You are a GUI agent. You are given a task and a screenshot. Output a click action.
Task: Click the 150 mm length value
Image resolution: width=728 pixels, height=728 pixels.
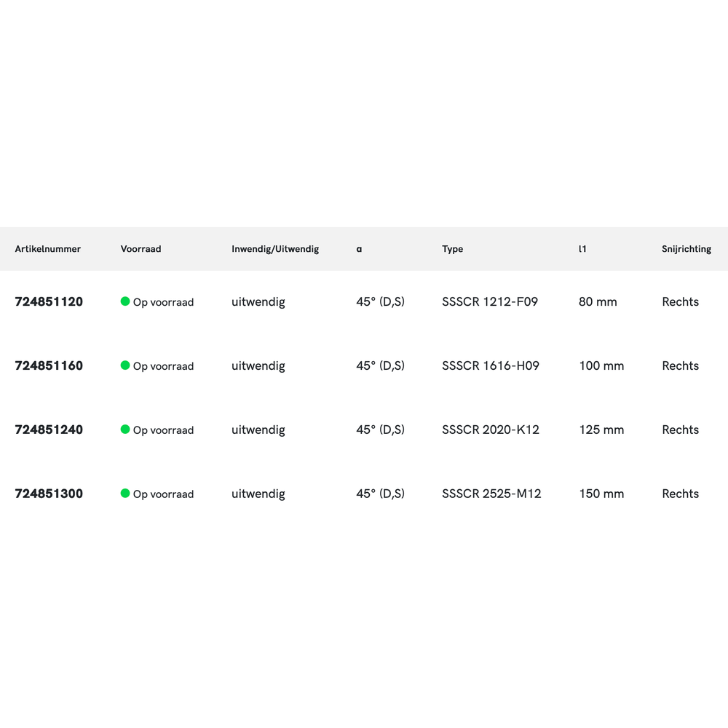(601, 494)
